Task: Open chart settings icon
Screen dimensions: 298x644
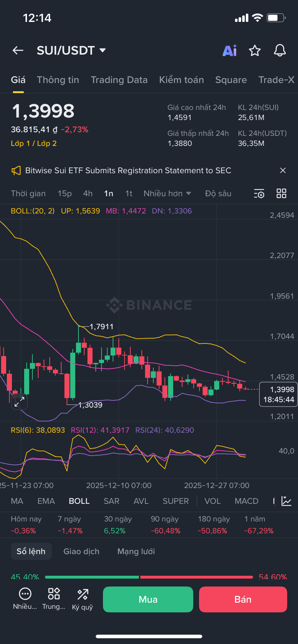Action: pyautogui.click(x=259, y=194)
